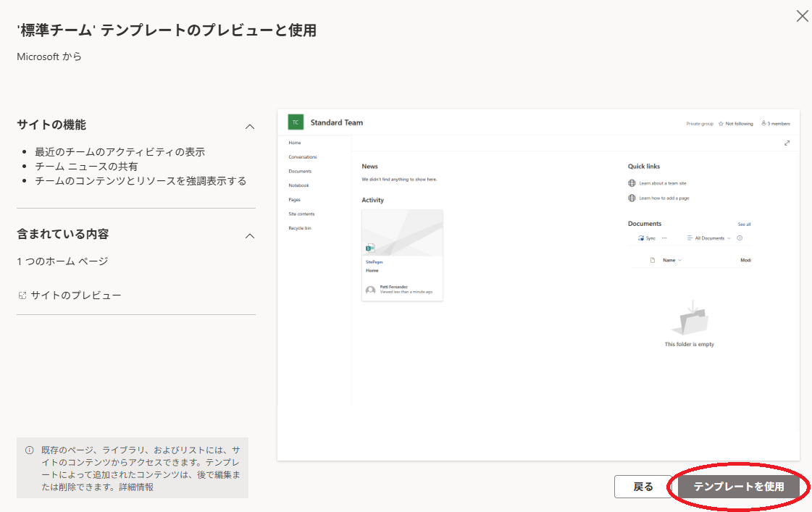812x512 pixels.
Task: Collapse the サイトの機能 section
Action: point(250,127)
